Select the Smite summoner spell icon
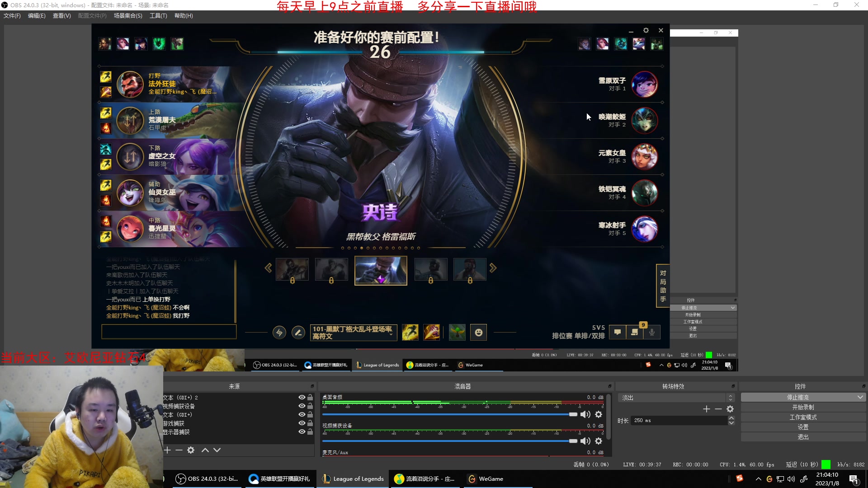The height and width of the screenshot is (488, 868). point(432,333)
